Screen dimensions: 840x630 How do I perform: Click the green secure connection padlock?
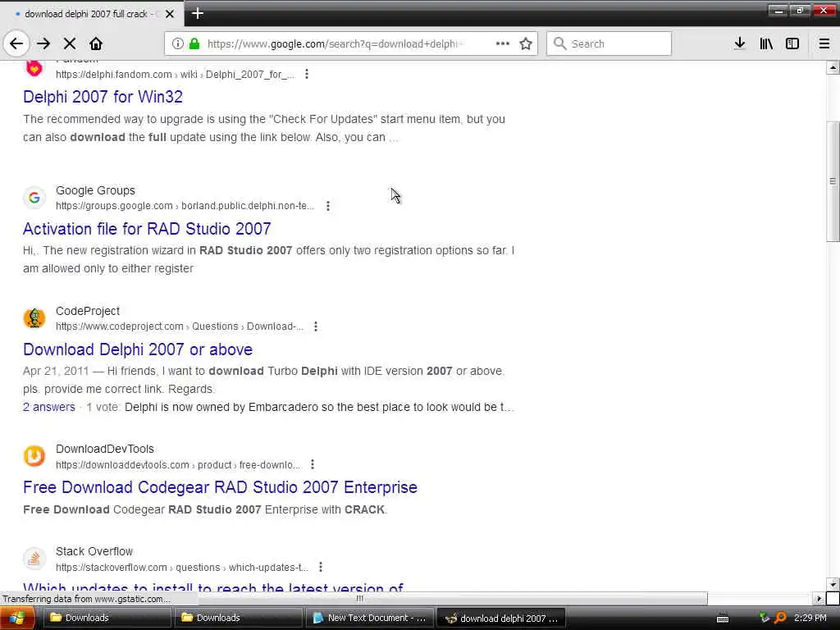tap(194, 44)
